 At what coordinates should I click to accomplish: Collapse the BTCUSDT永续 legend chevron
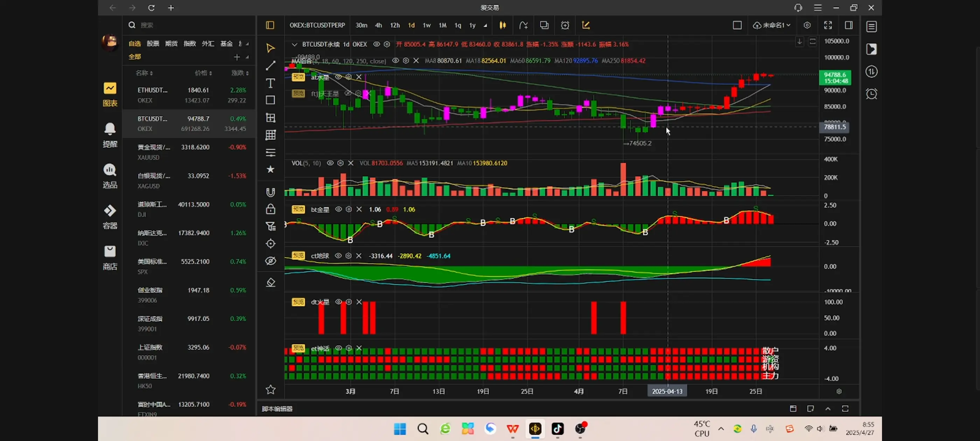click(x=294, y=44)
